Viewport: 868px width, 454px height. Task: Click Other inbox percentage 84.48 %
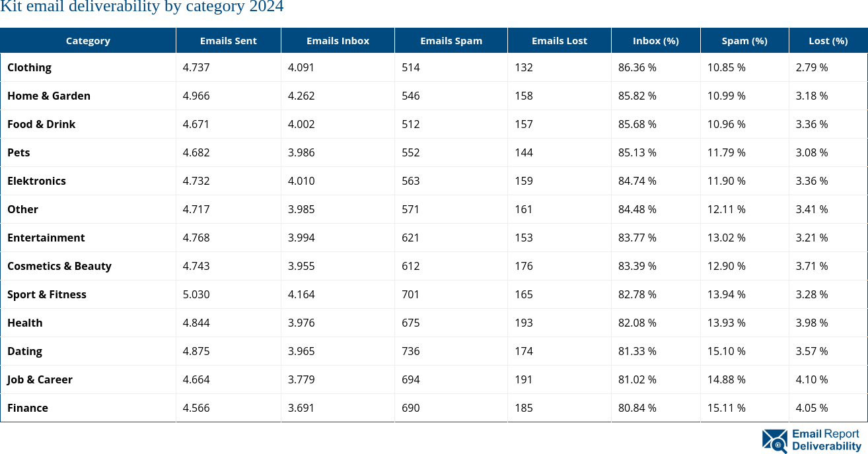[637, 209]
